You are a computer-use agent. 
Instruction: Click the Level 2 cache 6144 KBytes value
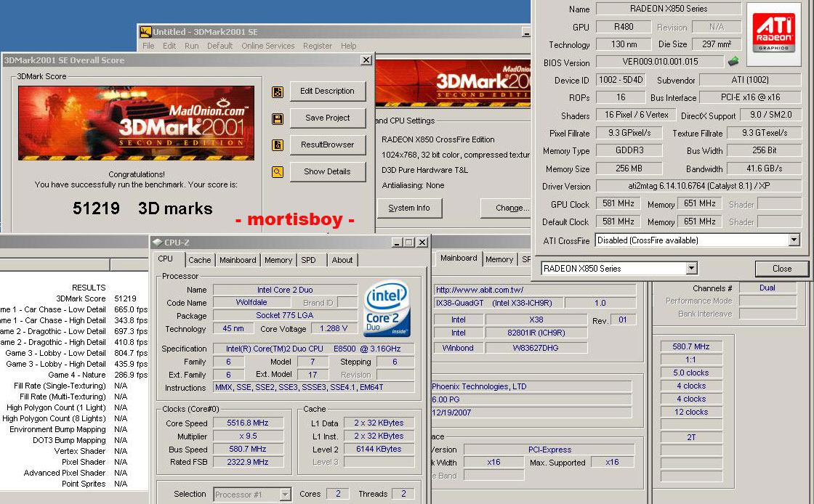pos(379,449)
